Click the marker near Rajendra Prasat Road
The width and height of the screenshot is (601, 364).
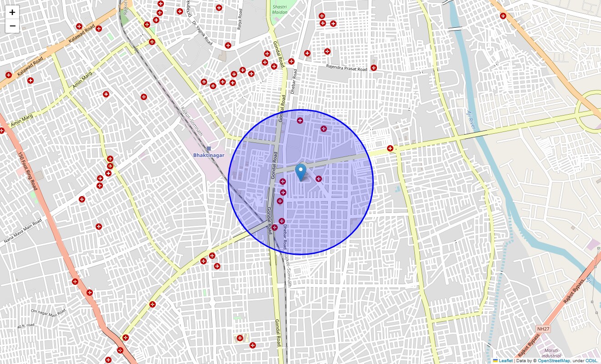tap(373, 67)
